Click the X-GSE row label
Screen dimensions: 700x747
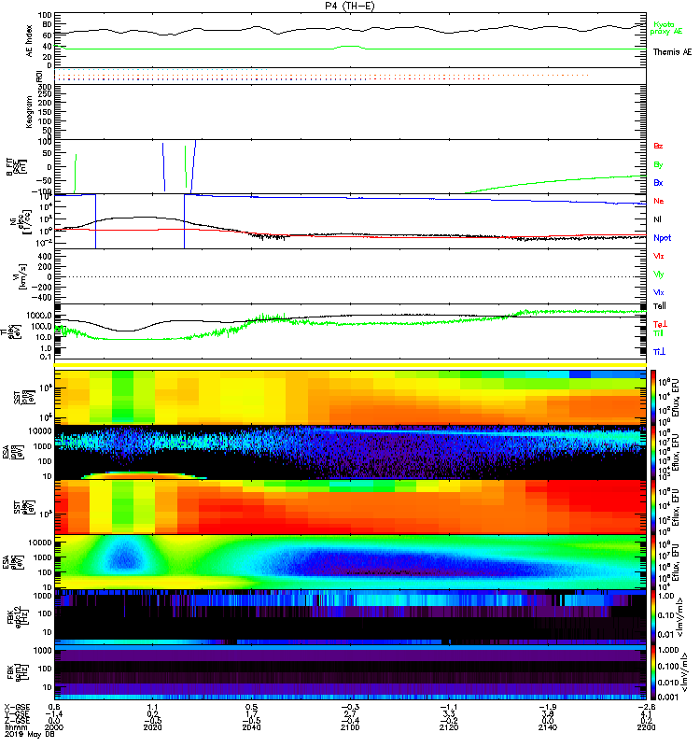(17, 707)
